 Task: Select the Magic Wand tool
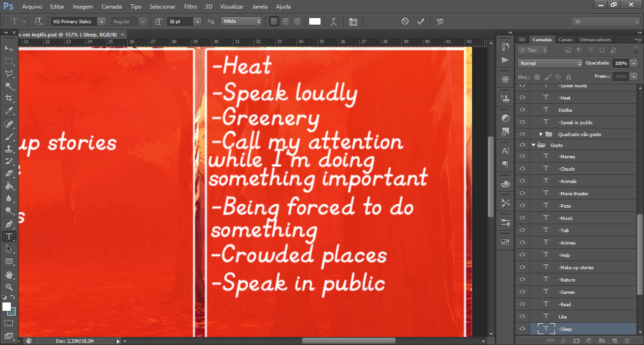(9, 86)
